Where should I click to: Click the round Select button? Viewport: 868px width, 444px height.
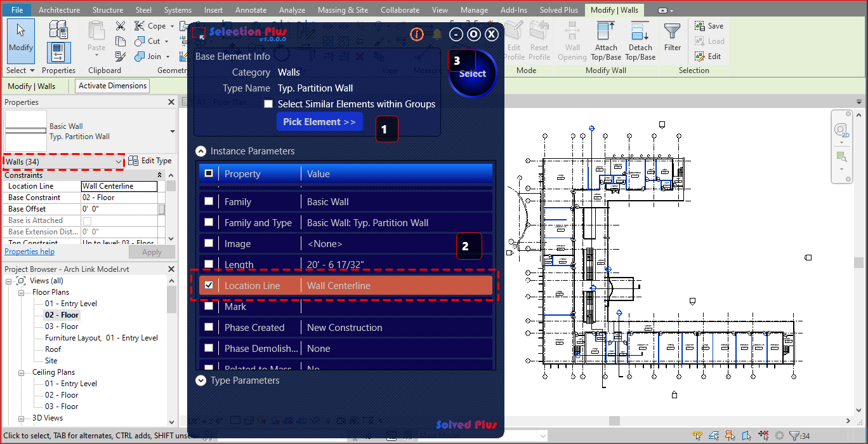pyautogui.click(x=473, y=74)
